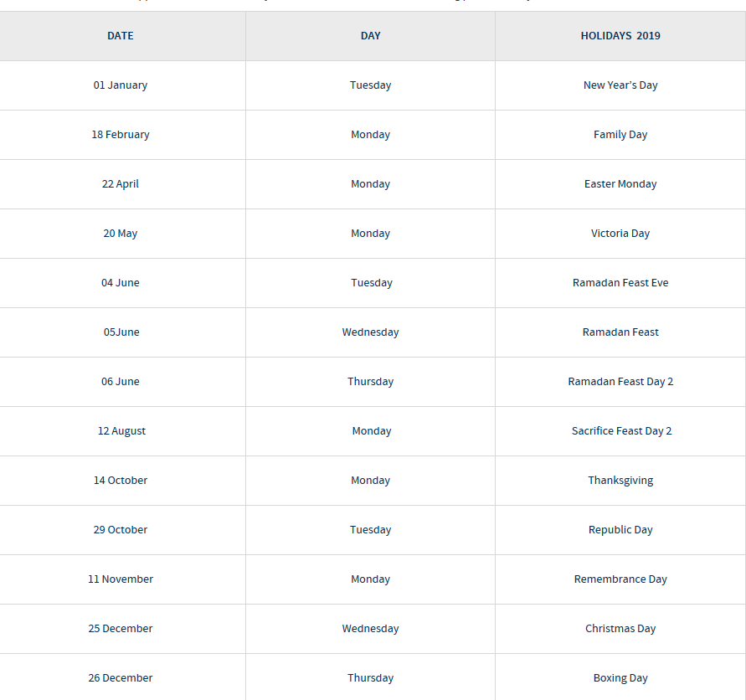
Task: Click the 05June date cell
Action: (121, 332)
